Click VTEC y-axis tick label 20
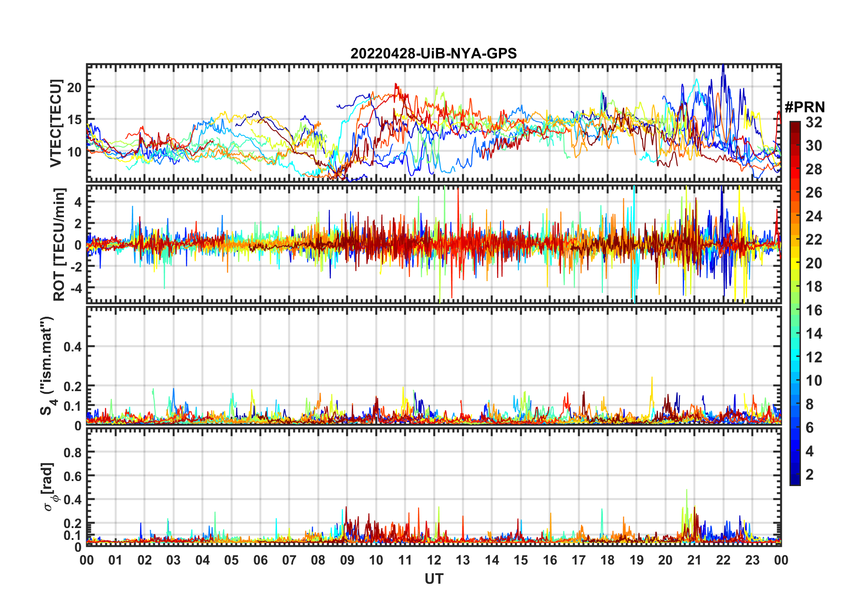 74,87
